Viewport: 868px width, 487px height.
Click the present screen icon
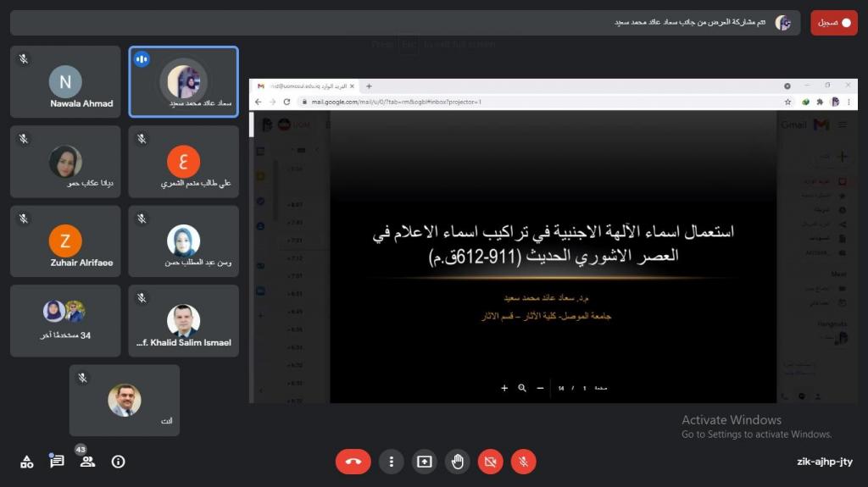424,462
